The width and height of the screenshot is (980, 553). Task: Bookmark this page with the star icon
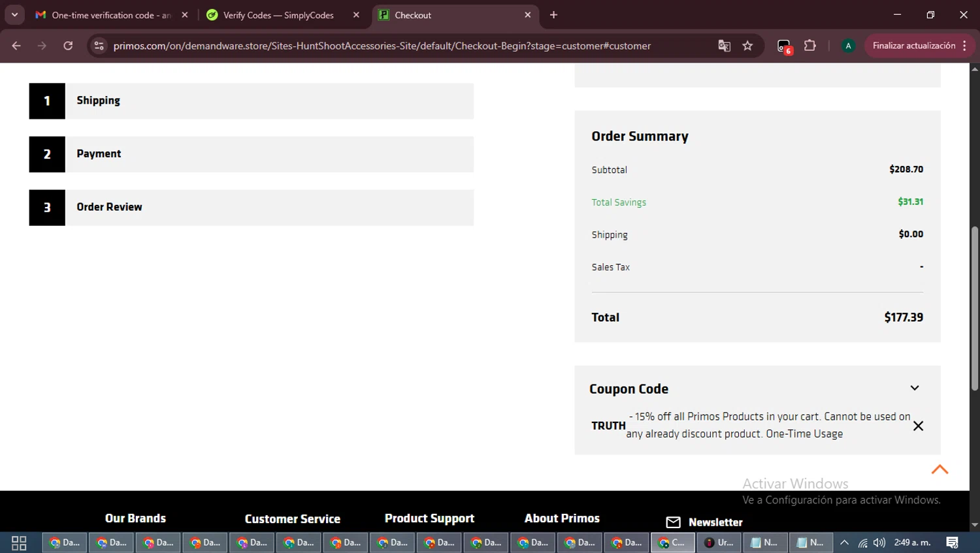(x=747, y=46)
